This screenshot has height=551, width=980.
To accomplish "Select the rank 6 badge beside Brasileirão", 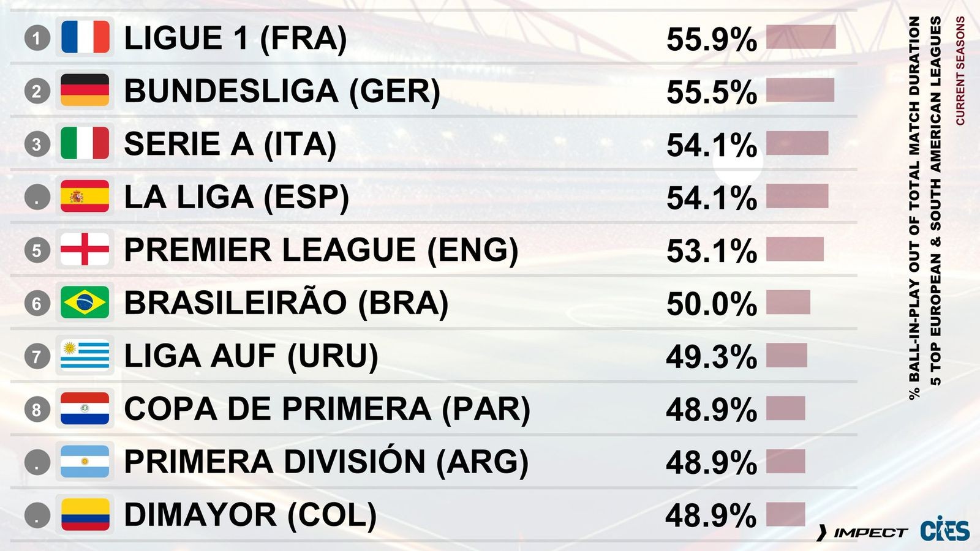I will 37,303.
